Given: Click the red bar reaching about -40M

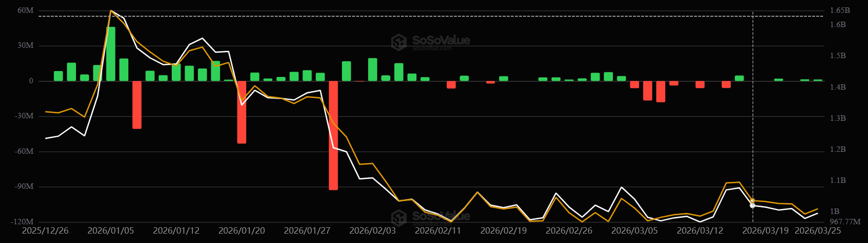Looking at the screenshot, I should point(137,104).
